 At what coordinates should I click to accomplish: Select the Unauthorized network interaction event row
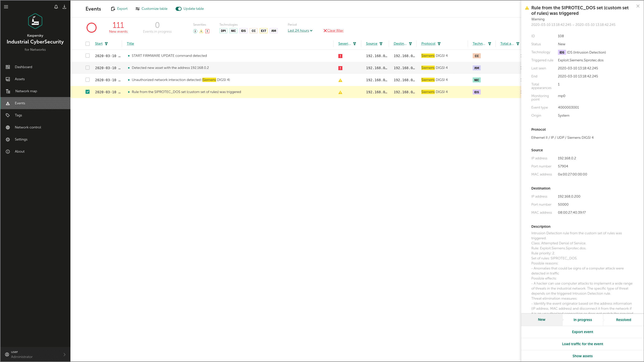[x=181, y=80]
